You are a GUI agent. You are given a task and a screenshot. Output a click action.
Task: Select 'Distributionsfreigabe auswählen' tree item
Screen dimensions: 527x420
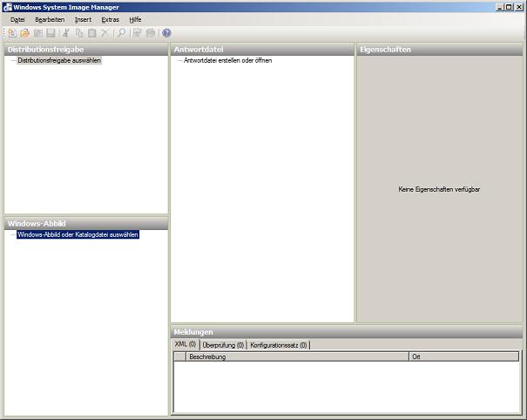click(x=59, y=60)
